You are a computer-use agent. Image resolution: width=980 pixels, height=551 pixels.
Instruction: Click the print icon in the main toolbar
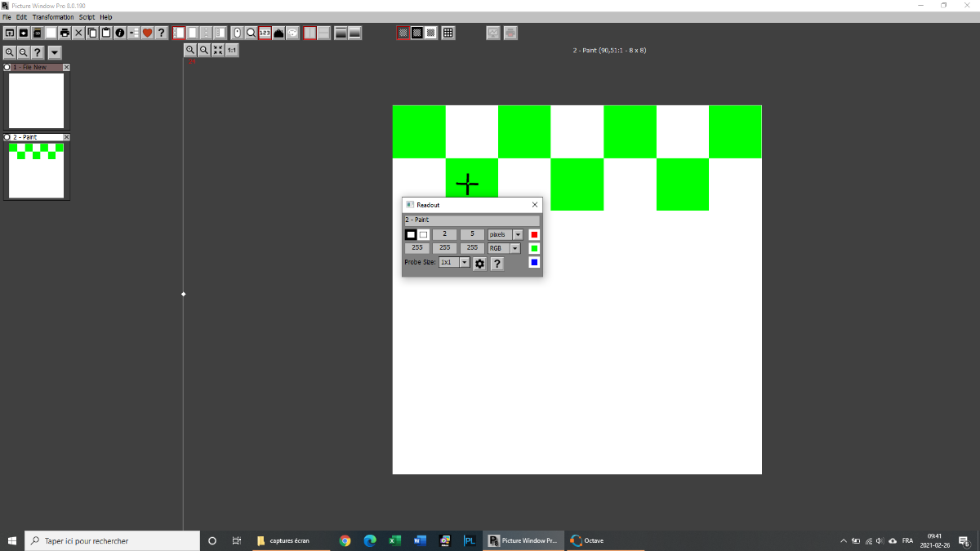65,33
